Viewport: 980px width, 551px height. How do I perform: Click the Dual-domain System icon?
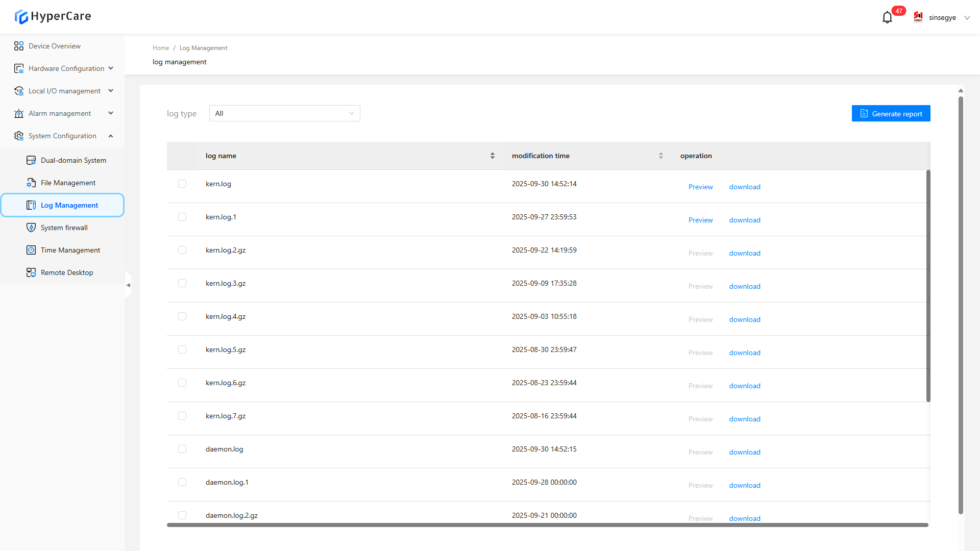[x=31, y=160]
